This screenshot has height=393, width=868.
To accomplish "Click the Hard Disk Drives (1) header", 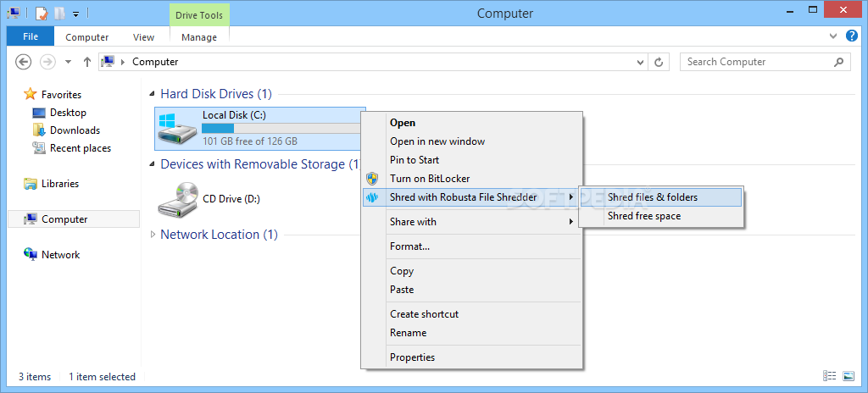I will click(216, 94).
